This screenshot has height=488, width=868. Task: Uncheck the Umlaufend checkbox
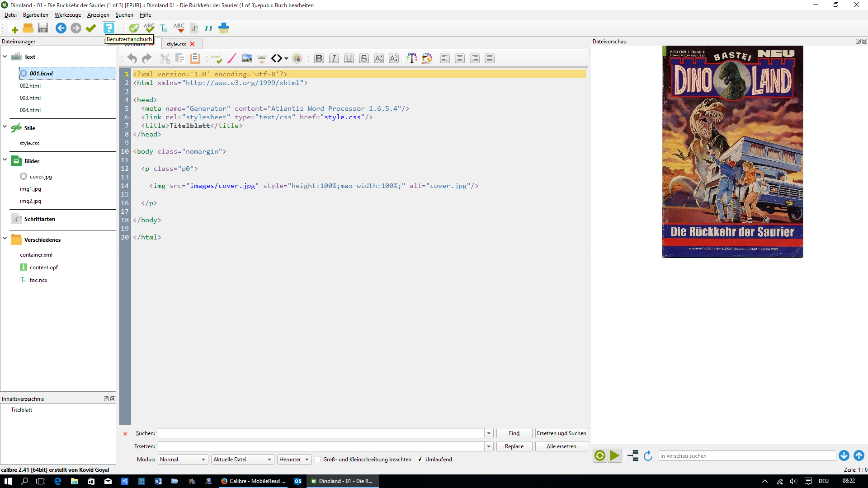[420, 460]
